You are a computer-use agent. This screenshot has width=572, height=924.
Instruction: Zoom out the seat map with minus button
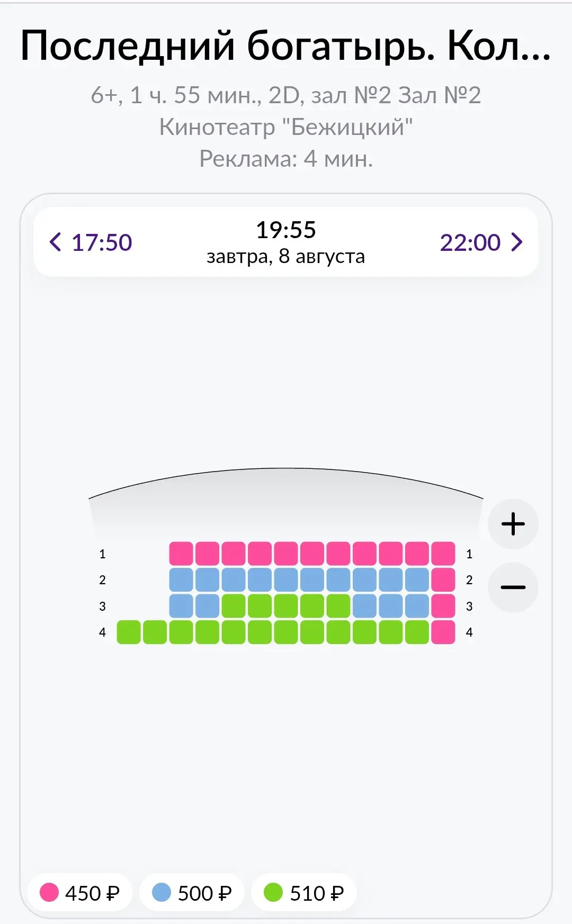pyautogui.click(x=513, y=587)
